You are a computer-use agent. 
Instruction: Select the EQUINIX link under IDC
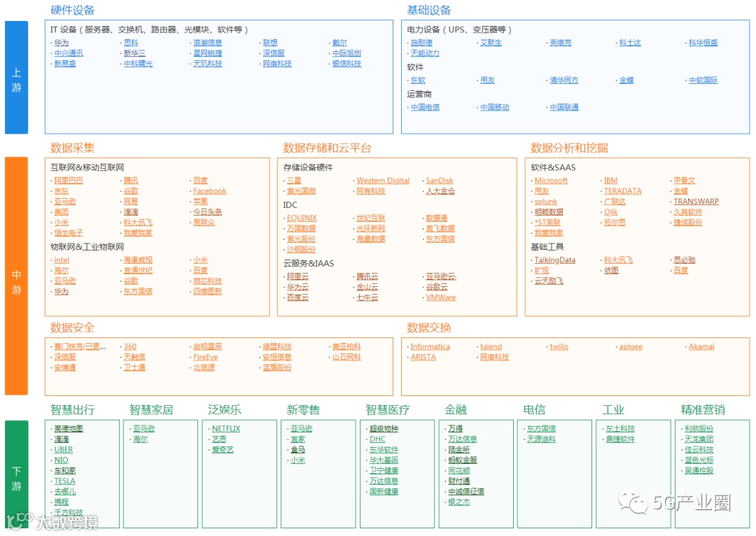click(x=302, y=218)
